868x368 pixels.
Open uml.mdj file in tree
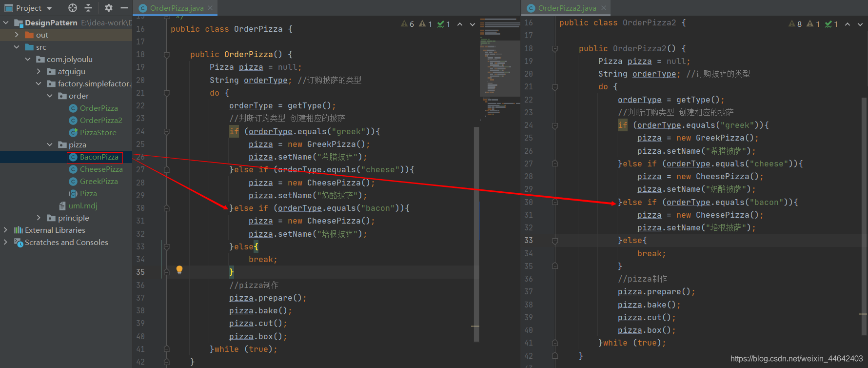(x=83, y=205)
